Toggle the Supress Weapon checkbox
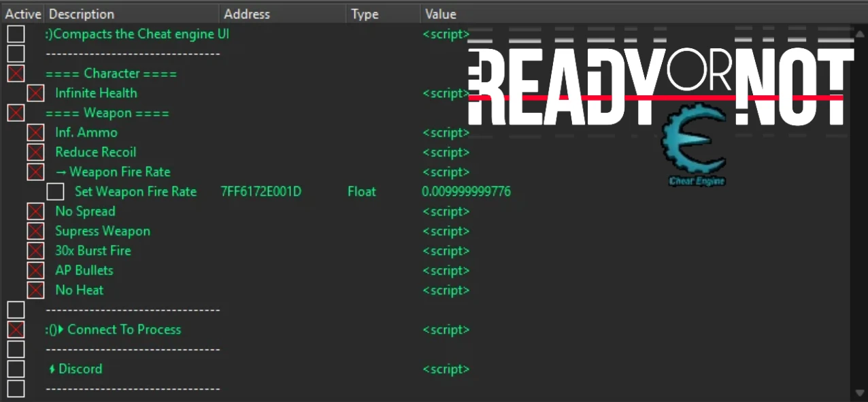This screenshot has width=868, height=402. tap(35, 231)
